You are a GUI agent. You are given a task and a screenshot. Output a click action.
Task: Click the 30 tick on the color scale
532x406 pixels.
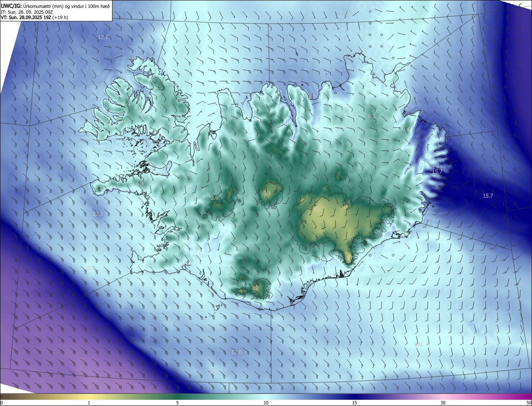[x=443, y=403]
